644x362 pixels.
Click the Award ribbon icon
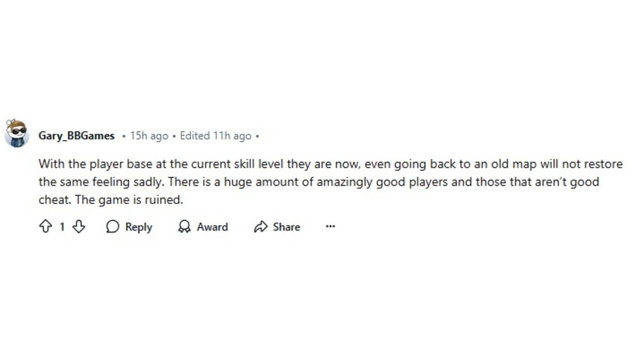click(185, 227)
